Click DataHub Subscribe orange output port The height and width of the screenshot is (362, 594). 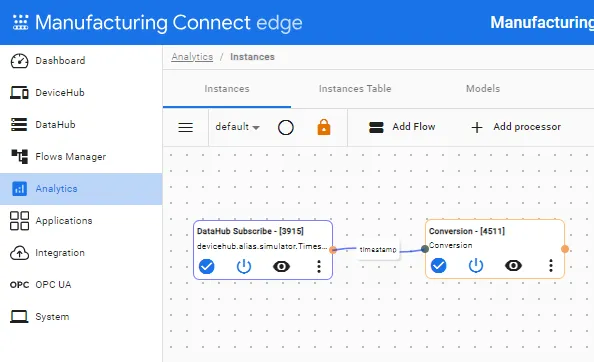(333, 250)
